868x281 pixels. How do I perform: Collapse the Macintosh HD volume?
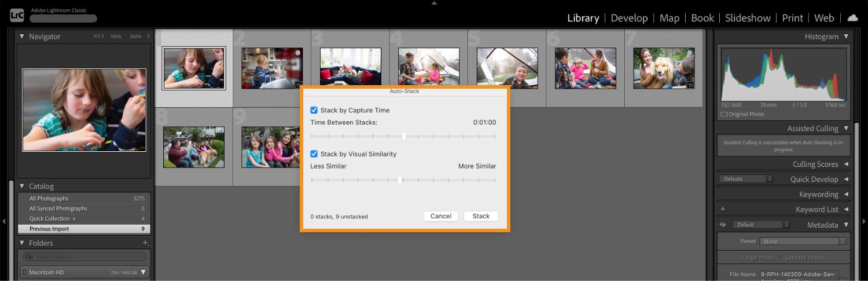coord(144,272)
